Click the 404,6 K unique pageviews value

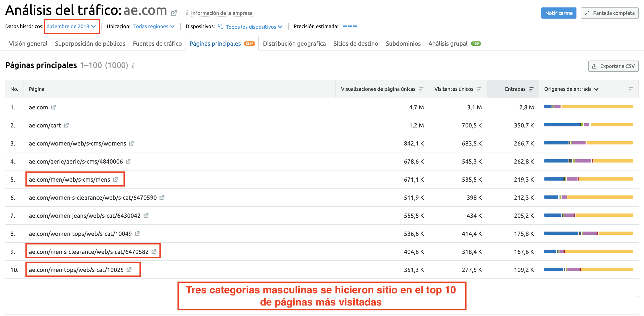click(414, 252)
